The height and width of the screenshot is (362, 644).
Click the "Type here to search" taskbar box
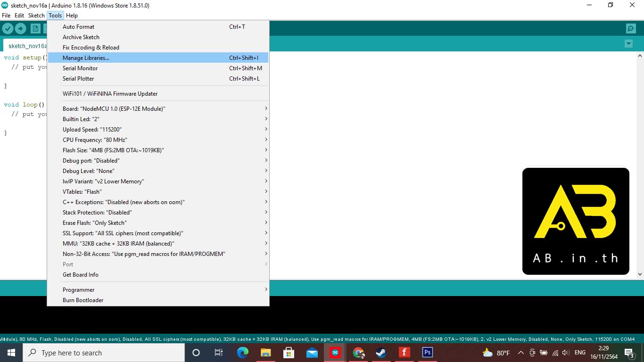[x=104, y=353]
